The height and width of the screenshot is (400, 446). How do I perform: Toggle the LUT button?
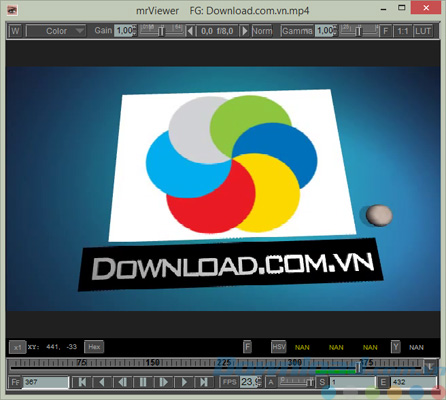[x=423, y=31]
